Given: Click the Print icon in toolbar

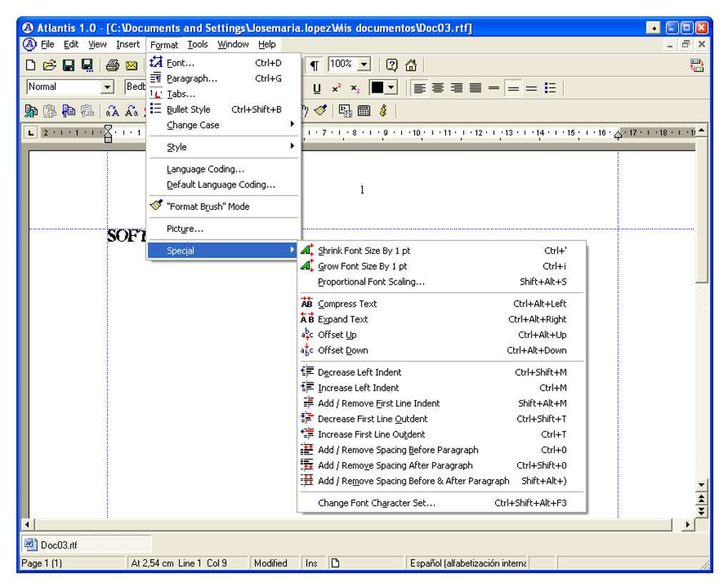Looking at the screenshot, I should click(112, 66).
